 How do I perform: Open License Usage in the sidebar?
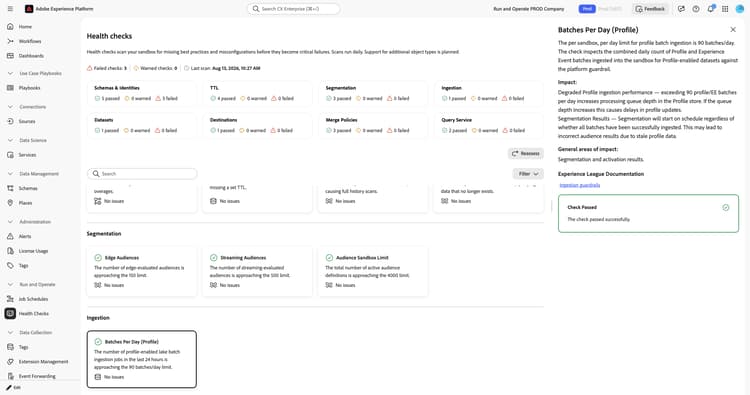[33, 251]
